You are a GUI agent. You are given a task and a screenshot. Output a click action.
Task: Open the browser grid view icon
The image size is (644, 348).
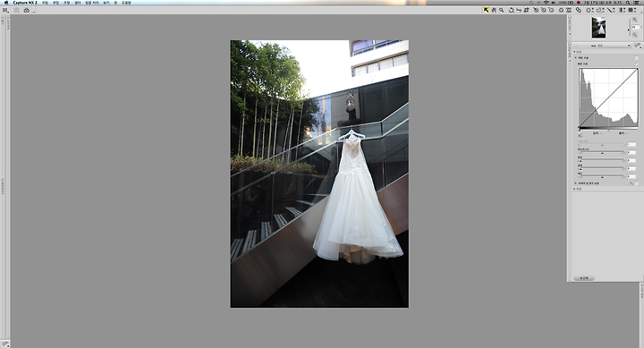[5, 10]
